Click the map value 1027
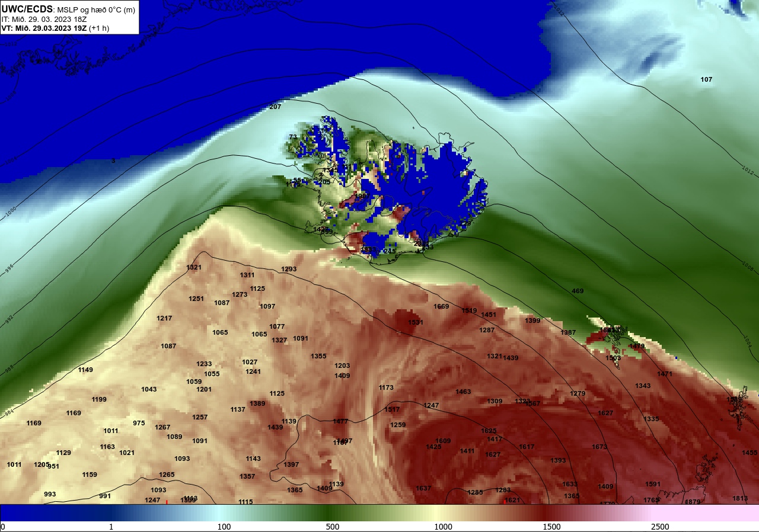The width and height of the screenshot is (759, 532). [250, 362]
